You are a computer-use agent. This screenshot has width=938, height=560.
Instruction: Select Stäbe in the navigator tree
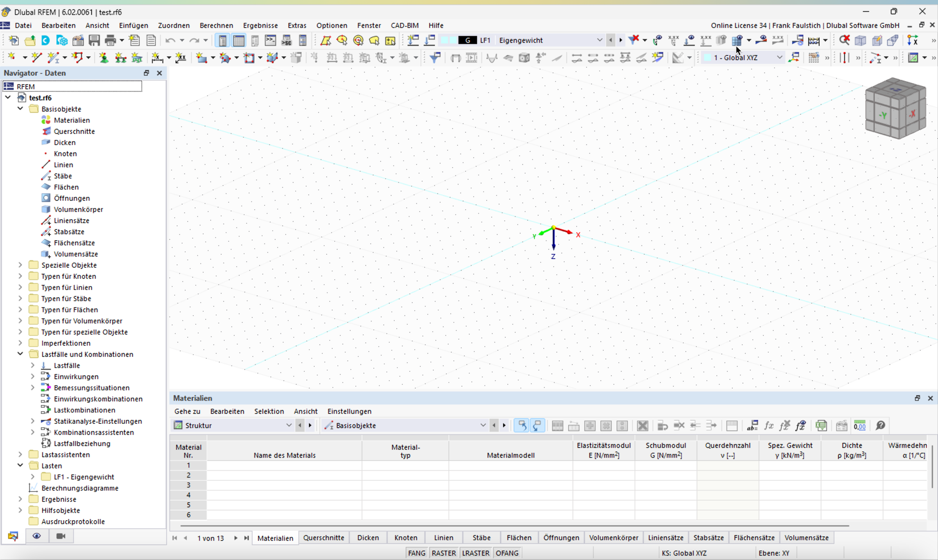pos(63,176)
